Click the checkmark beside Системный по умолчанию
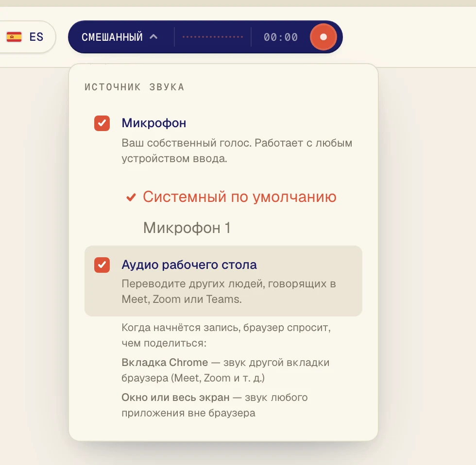 point(131,198)
